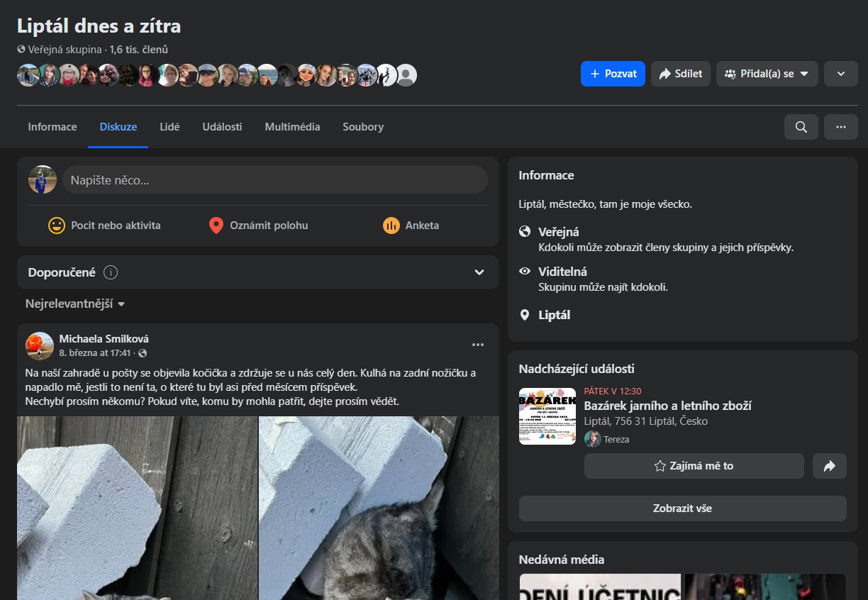Expand the chevron-down button beside Přidal(a) se
This screenshot has width=868, height=600.
pos(840,74)
